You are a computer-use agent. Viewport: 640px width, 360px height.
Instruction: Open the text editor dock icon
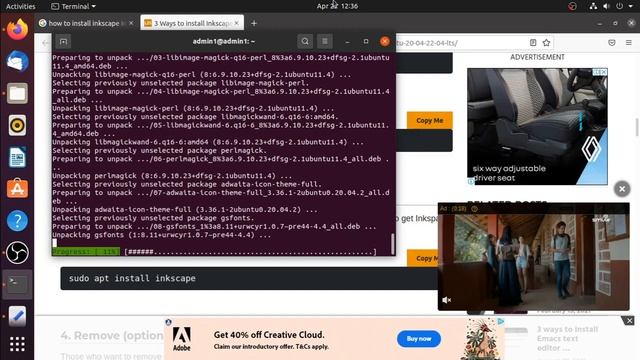(x=17, y=316)
